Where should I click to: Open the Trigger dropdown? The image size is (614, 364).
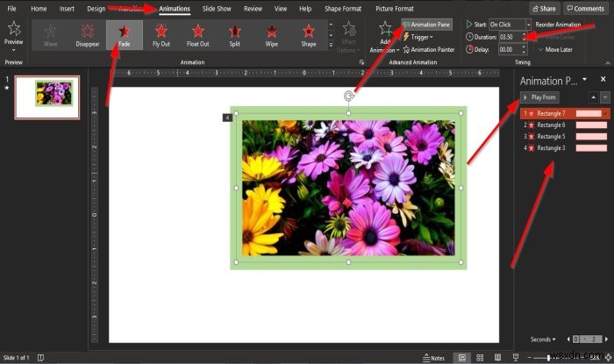pos(418,37)
